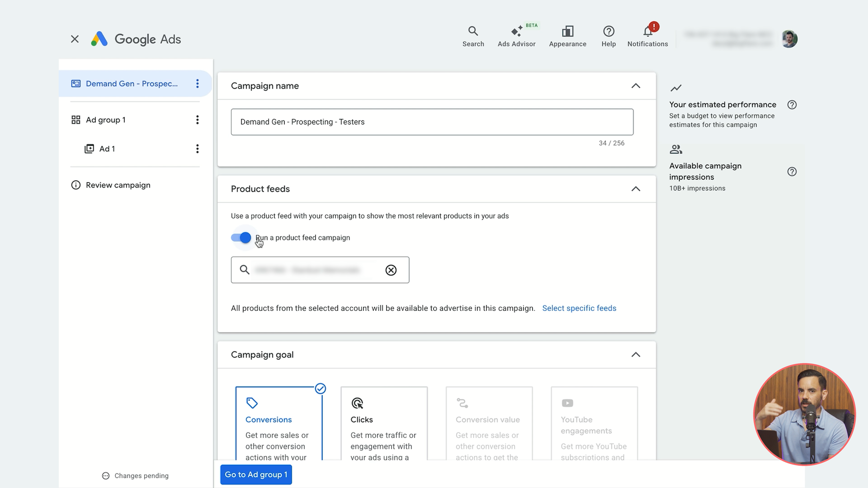Collapse the Product feeds section
The height and width of the screenshot is (488, 868).
635,189
